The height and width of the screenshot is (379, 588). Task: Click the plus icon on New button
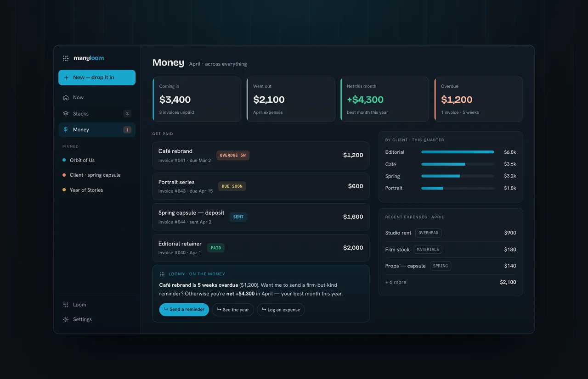67,78
